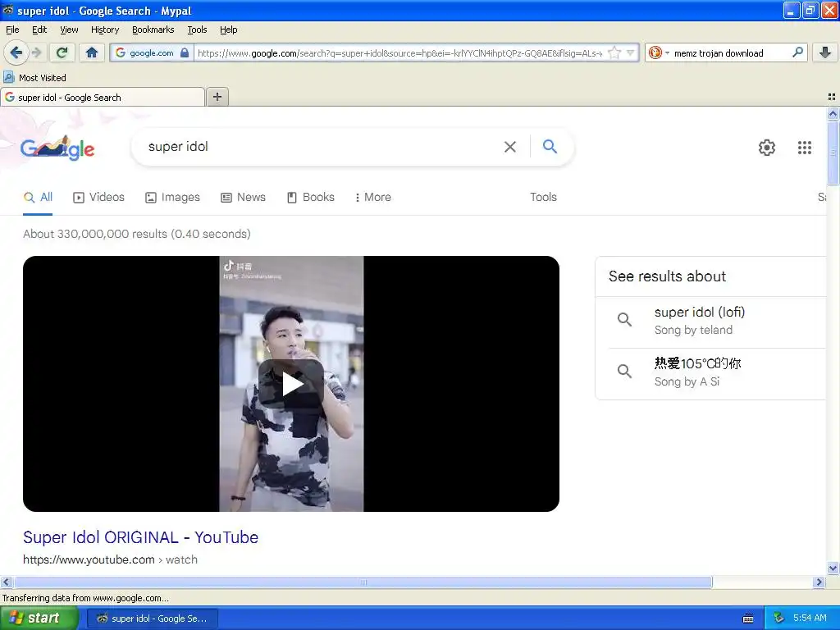The width and height of the screenshot is (840, 630).
Task: Click the blue Google search magnifier
Action: pyautogui.click(x=550, y=146)
